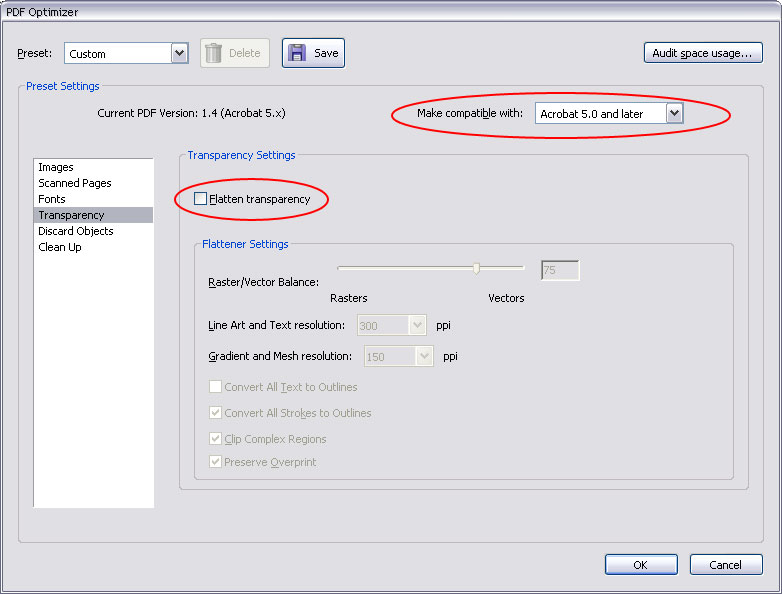
Task: Open Line Art and Text resolution dropdown
Action: [x=417, y=325]
